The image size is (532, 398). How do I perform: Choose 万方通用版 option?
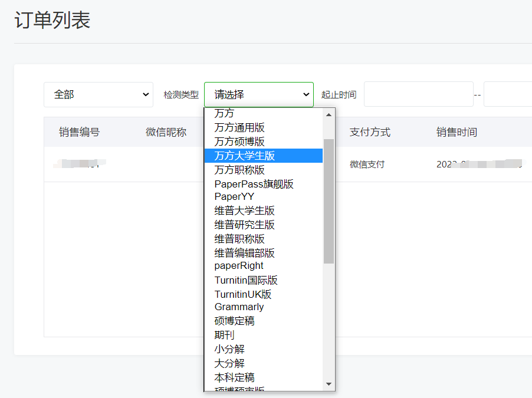[264, 127]
